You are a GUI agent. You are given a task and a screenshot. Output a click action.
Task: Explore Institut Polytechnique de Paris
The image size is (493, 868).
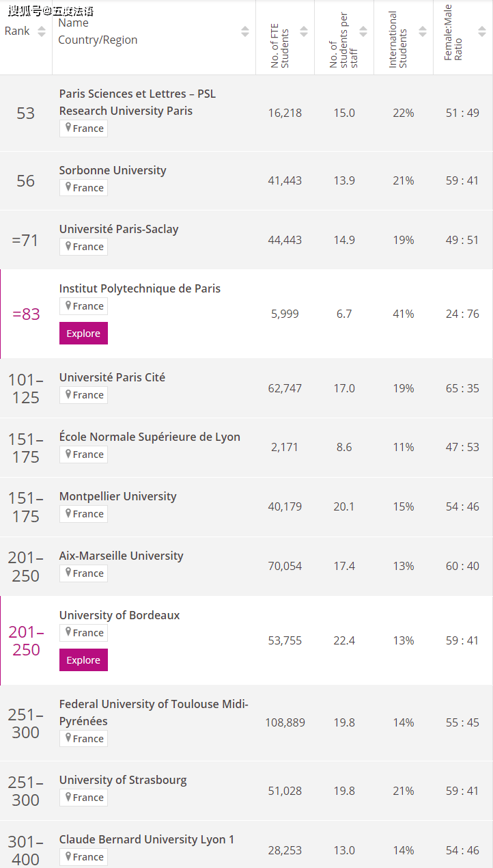[x=83, y=334]
